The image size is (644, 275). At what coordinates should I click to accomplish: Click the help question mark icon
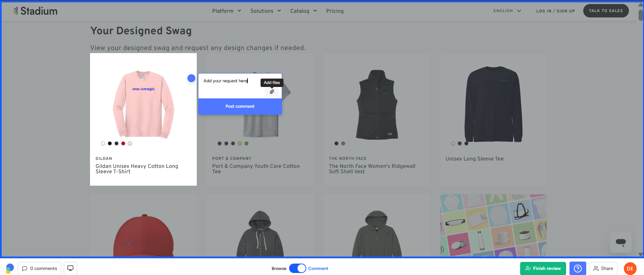point(578,268)
